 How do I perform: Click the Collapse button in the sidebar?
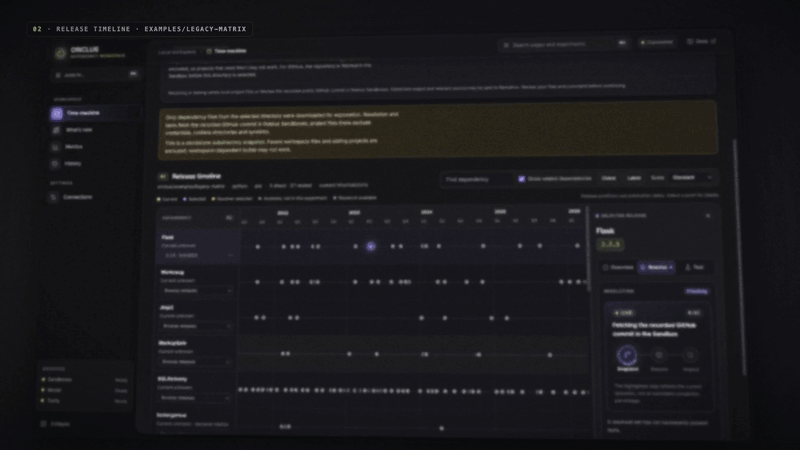coord(55,423)
